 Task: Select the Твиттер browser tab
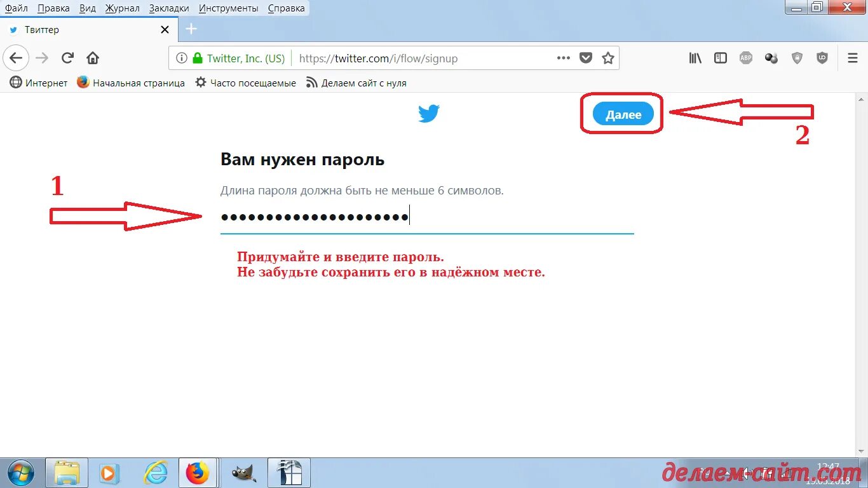[x=89, y=30]
